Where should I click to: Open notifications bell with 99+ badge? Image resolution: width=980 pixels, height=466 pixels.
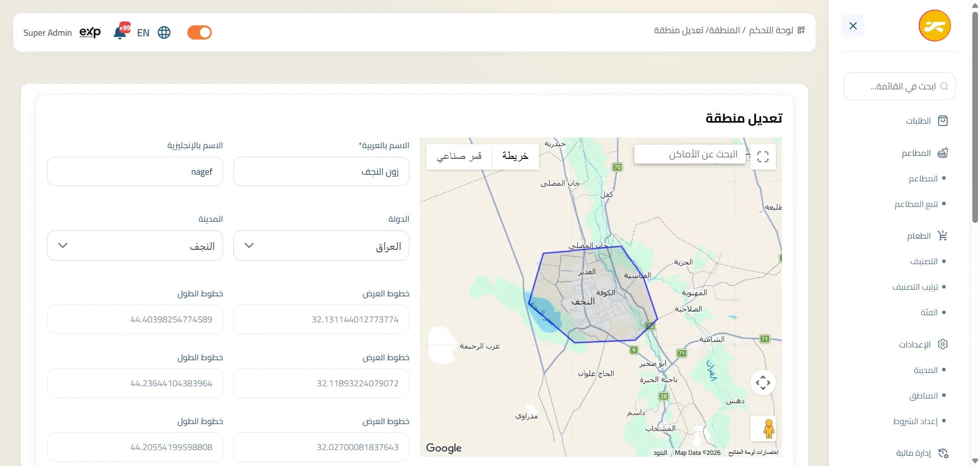[120, 32]
